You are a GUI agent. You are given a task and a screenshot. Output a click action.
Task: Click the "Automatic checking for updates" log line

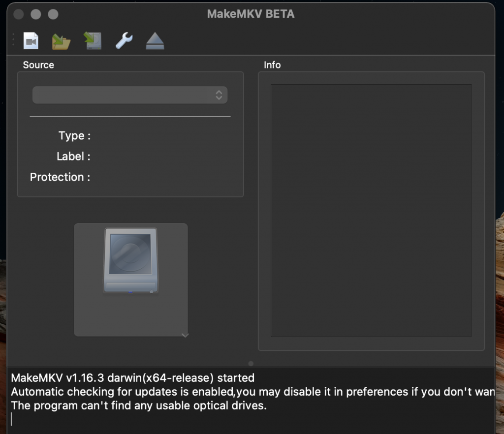point(253,392)
